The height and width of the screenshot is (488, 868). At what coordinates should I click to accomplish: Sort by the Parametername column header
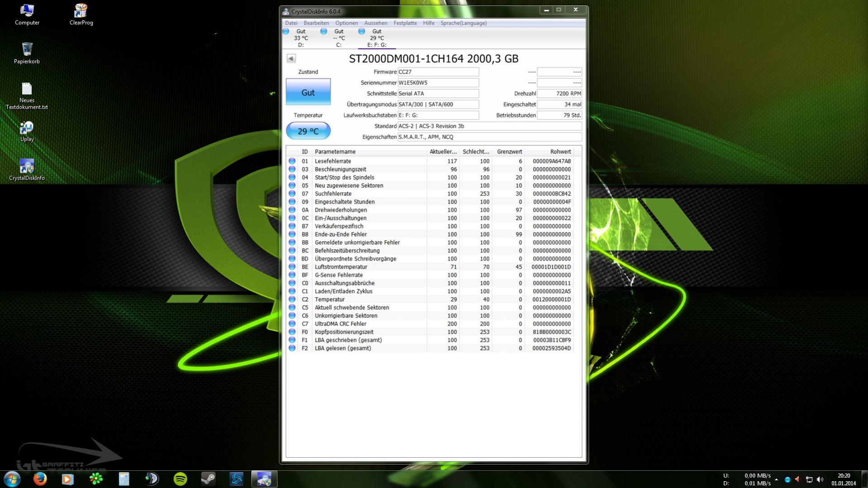(369, 152)
